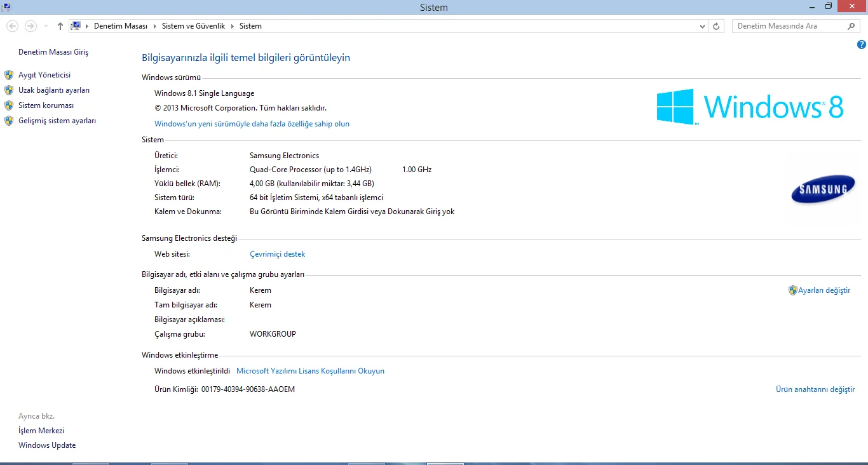This screenshot has width=868, height=465.
Task: Click the Forward arrow navigation button
Action: pyautogui.click(x=31, y=26)
